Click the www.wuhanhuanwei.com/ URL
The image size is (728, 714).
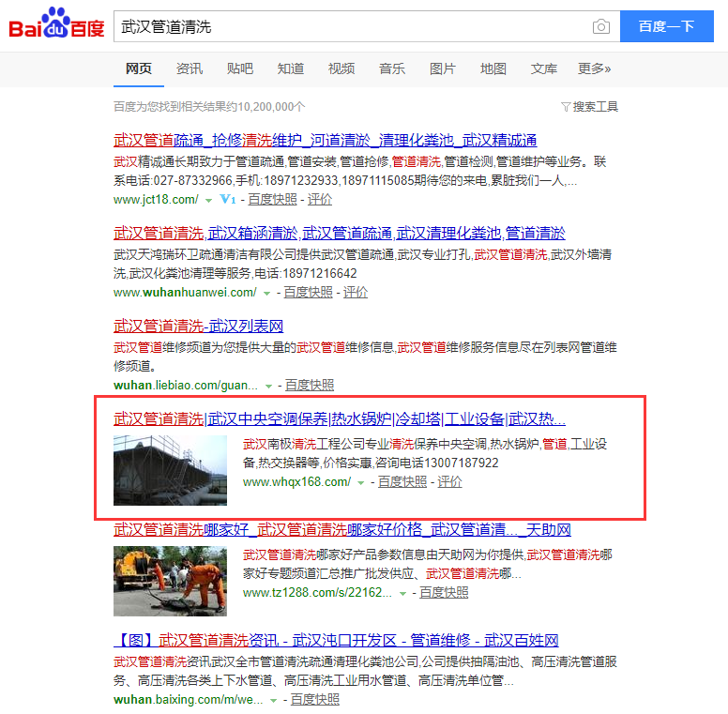(185, 293)
